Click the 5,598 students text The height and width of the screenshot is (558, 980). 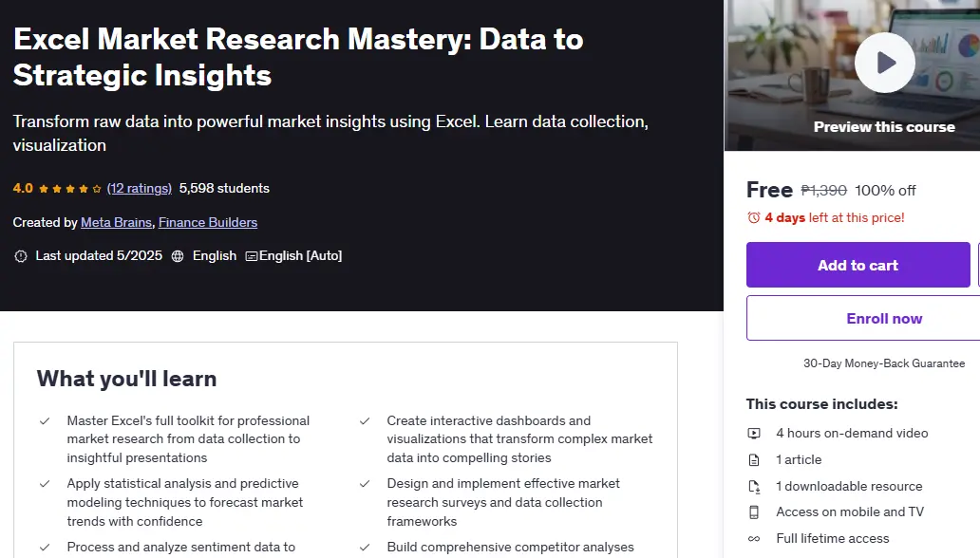click(224, 188)
